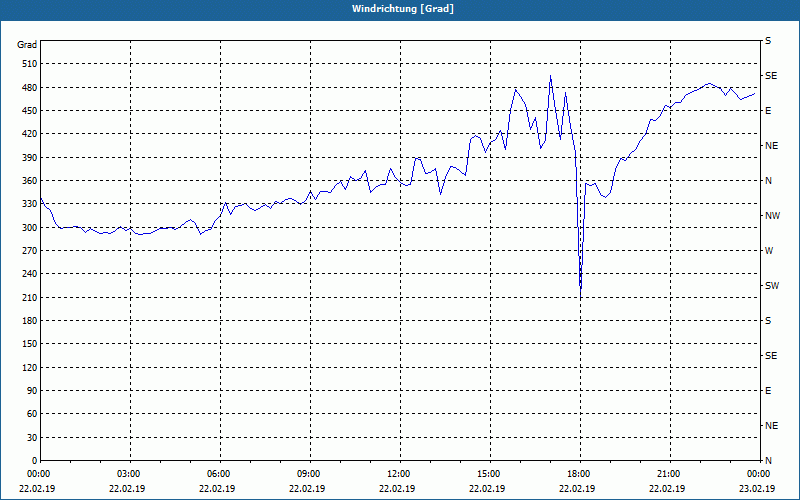
Task: Click the 90 y-axis tick label
Action: pyautogui.click(x=32, y=391)
